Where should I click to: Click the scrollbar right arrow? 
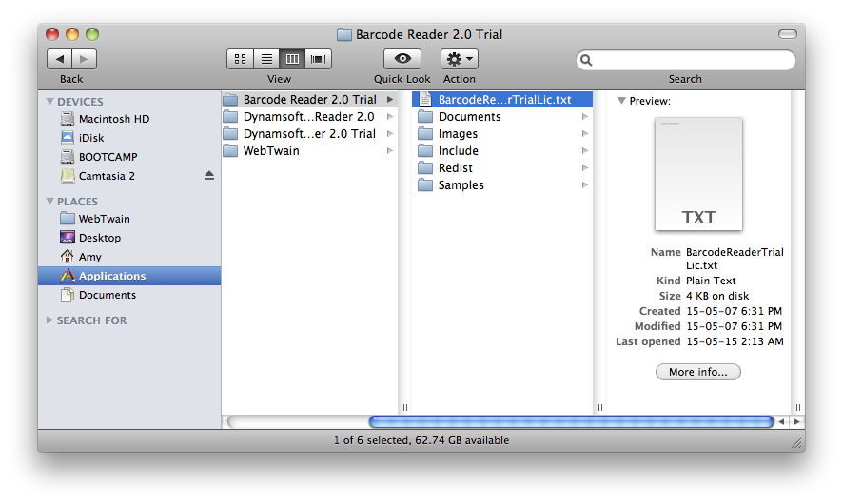[796, 422]
